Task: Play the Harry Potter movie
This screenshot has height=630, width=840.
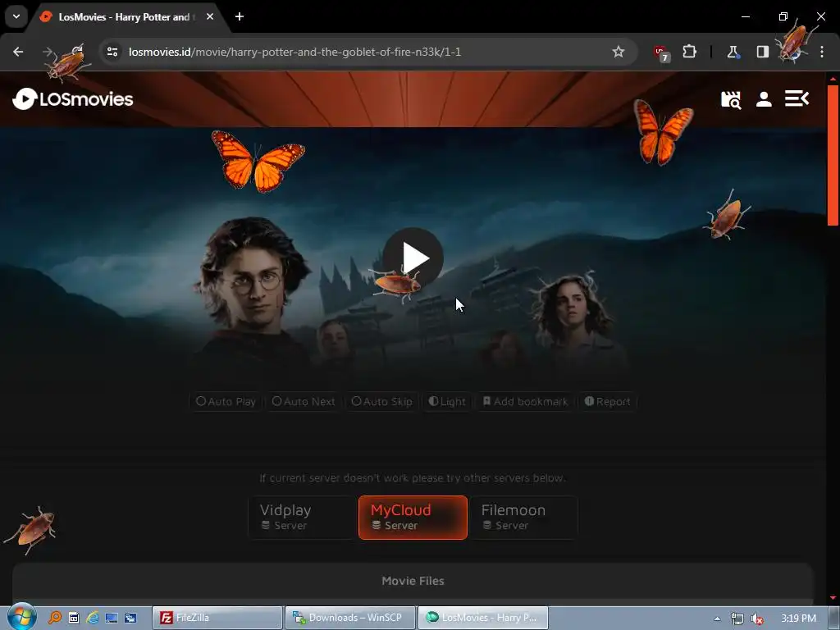Action: coord(413,258)
